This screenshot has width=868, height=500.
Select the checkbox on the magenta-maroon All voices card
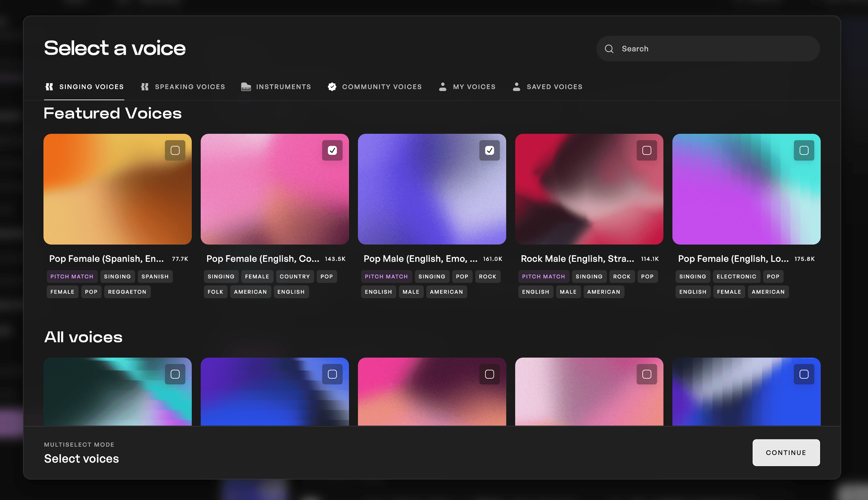click(x=489, y=374)
